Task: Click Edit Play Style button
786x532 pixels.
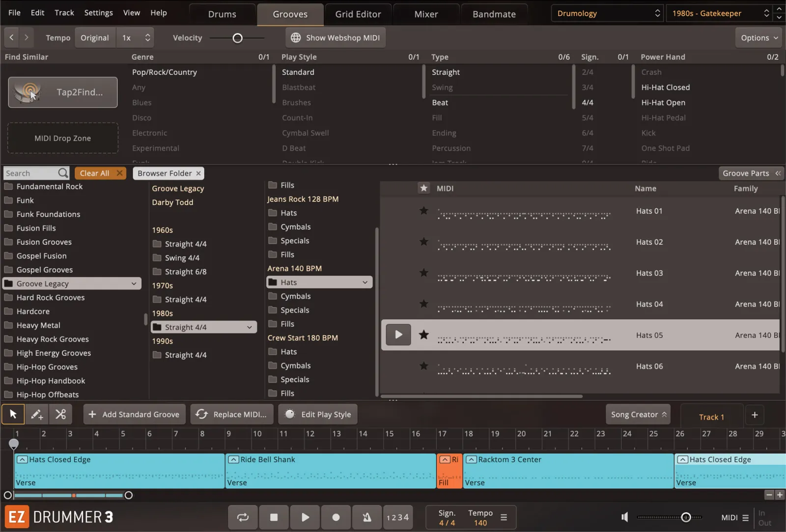Action: coord(318,415)
